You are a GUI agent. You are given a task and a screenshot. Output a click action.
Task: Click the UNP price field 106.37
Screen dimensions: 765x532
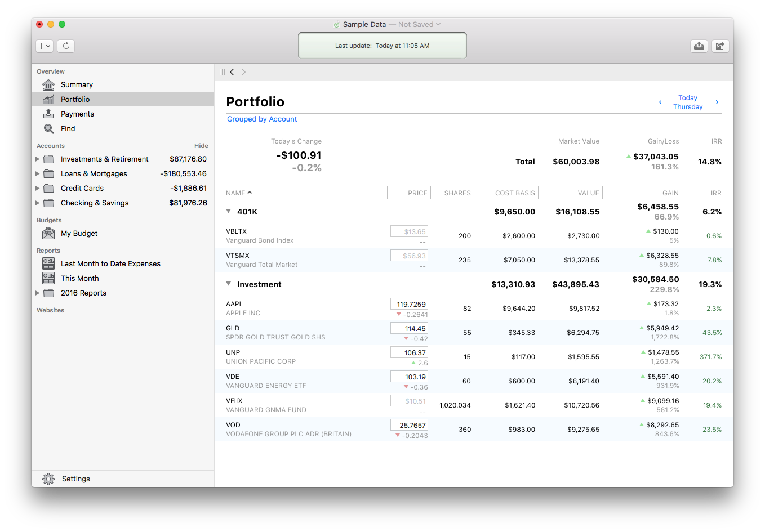[409, 352]
